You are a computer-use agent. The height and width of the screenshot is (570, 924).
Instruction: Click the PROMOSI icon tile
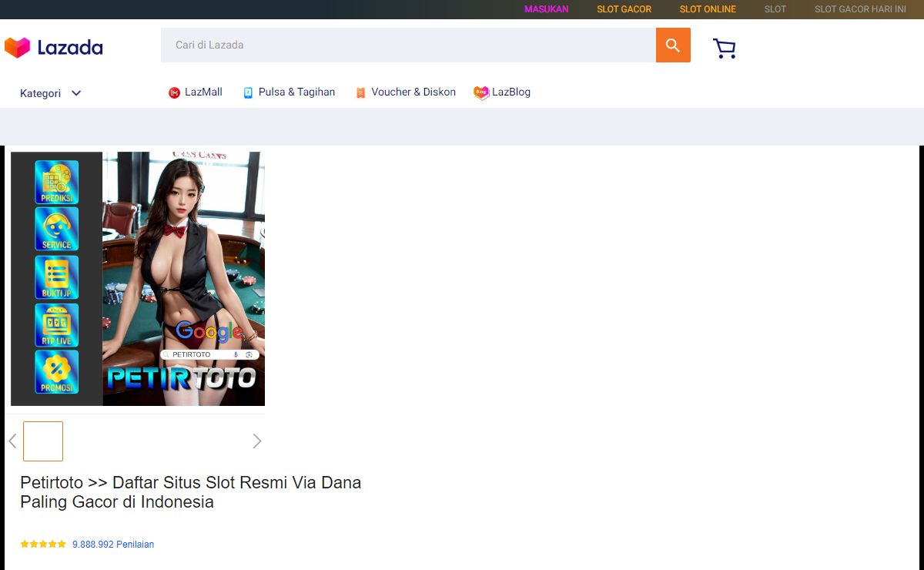tap(56, 372)
